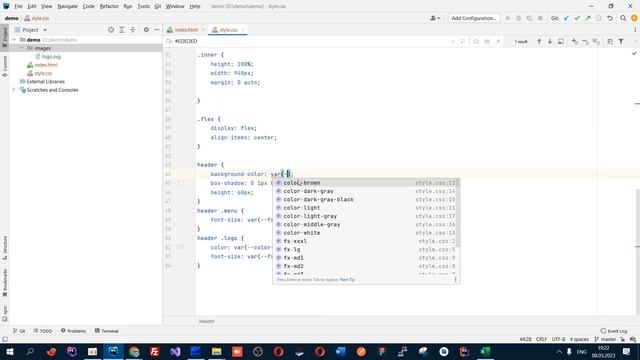640x360 pixels.
Task: Collapse the demo root folder
Action: click(x=14, y=40)
